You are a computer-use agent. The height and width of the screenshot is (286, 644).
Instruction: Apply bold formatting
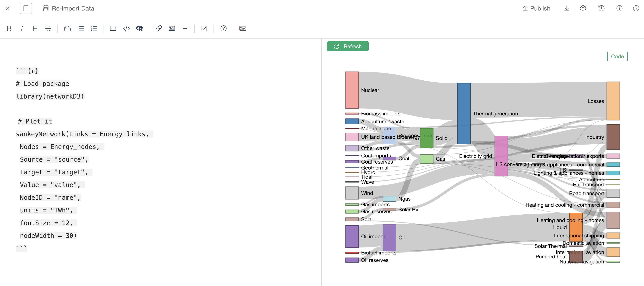(9, 28)
